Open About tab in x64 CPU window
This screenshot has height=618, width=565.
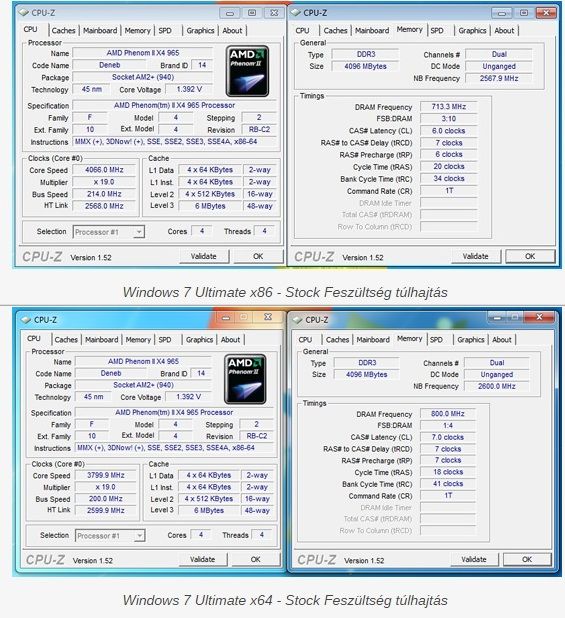coord(230,339)
